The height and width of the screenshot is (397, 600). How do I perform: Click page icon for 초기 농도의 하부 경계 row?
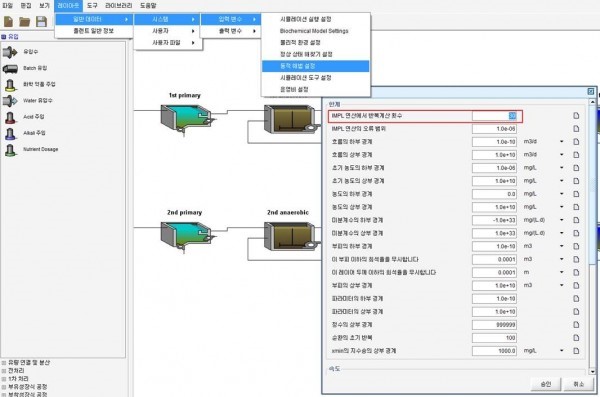(576, 168)
